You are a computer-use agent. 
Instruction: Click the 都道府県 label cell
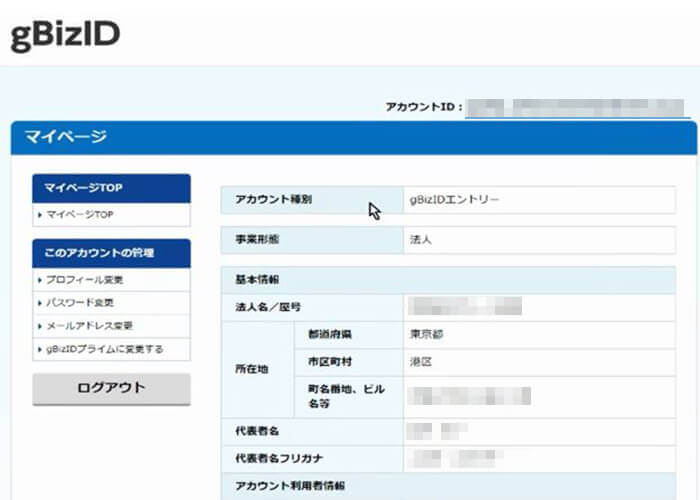[x=349, y=335]
